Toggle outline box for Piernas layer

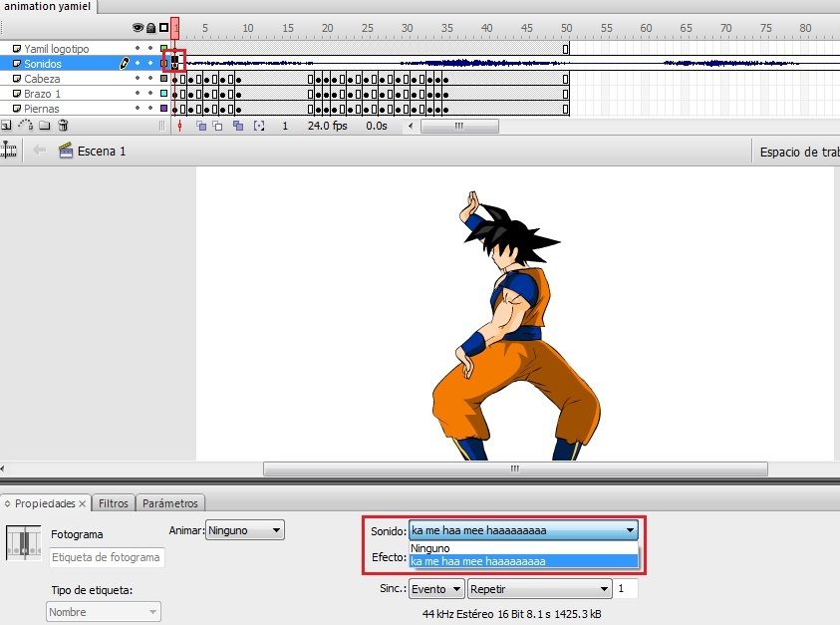point(163,109)
